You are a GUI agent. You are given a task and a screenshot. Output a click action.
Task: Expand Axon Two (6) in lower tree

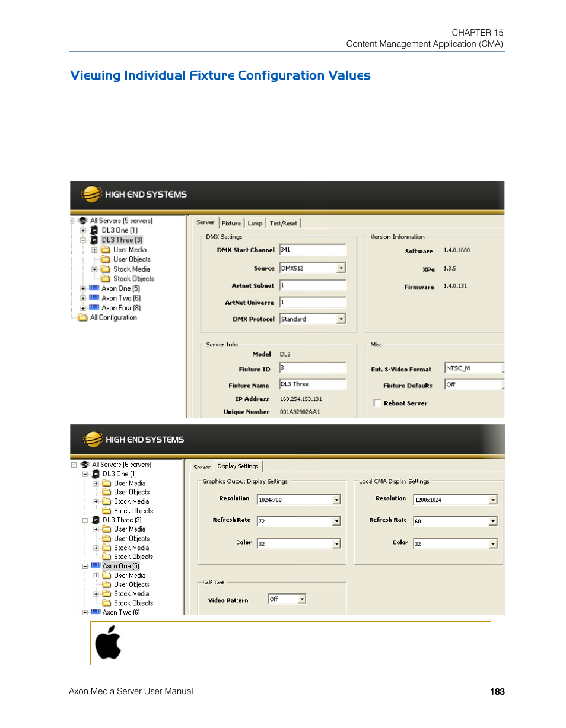point(85,612)
